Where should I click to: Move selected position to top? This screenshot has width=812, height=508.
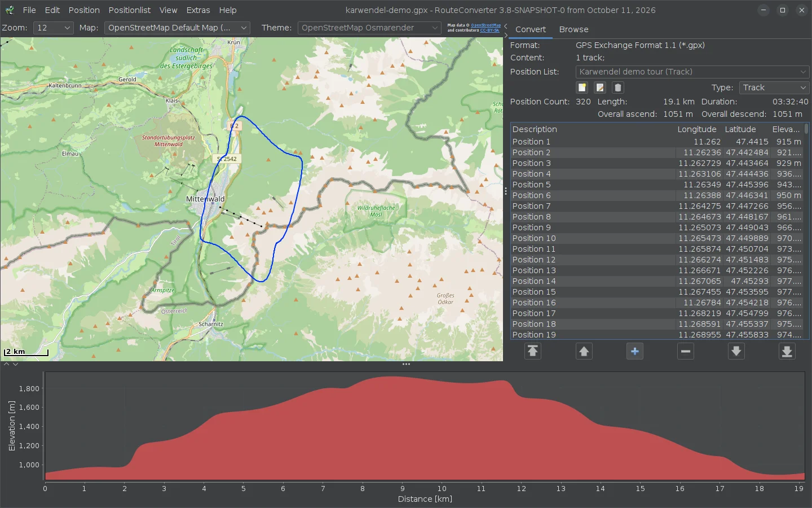(x=533, y=351)
